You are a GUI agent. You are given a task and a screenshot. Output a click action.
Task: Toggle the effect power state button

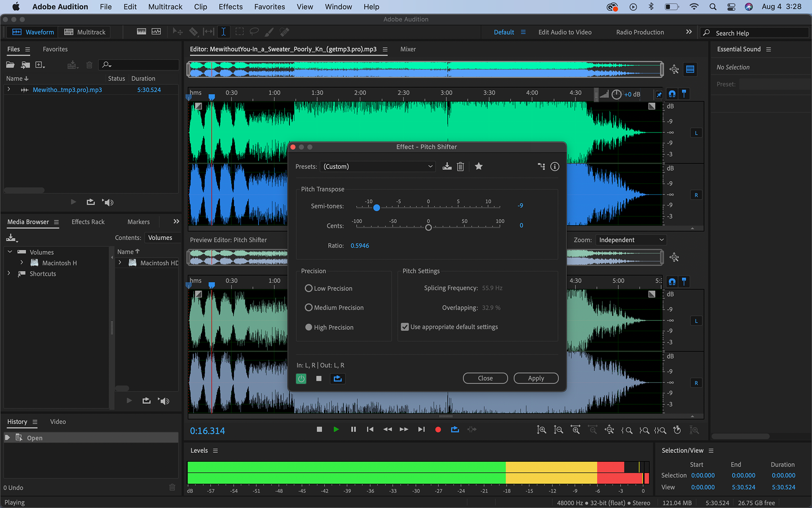pyautogui.click(x=301, y=378)
